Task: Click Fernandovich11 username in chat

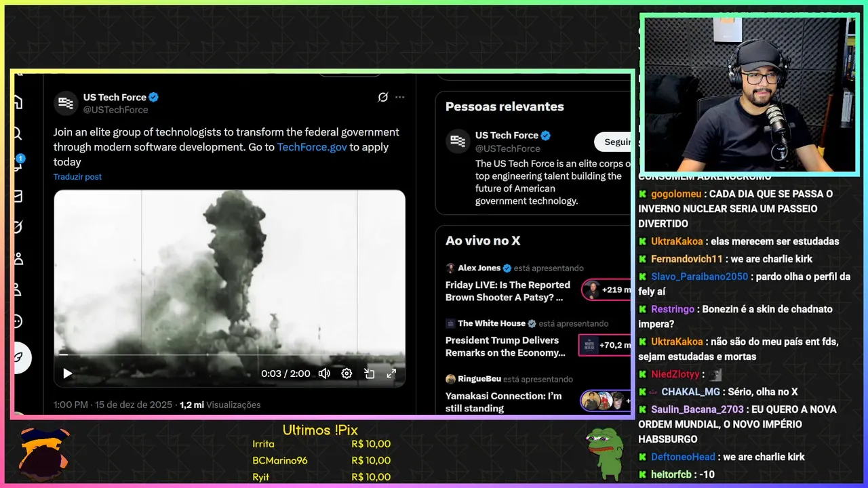Action: (687, 259)
